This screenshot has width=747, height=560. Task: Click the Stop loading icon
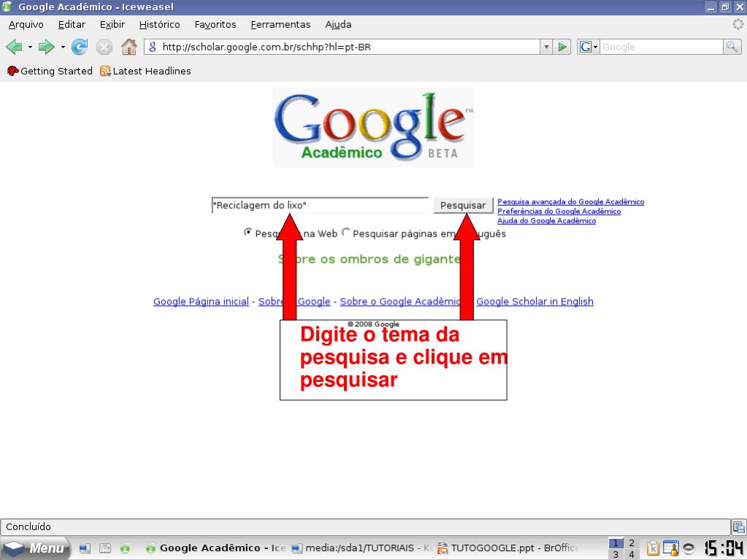104,47
